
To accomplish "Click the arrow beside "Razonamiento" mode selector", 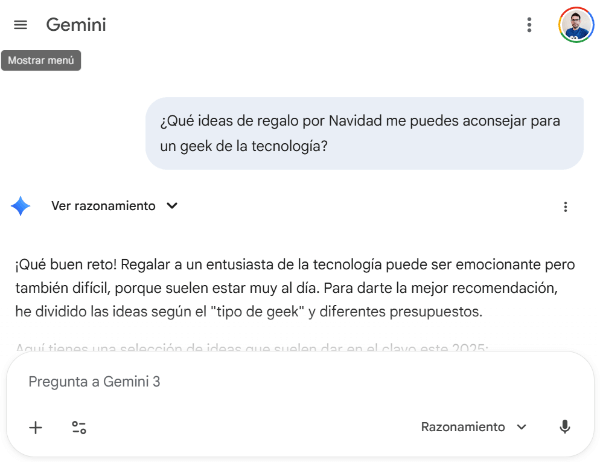I will [521, 427].
